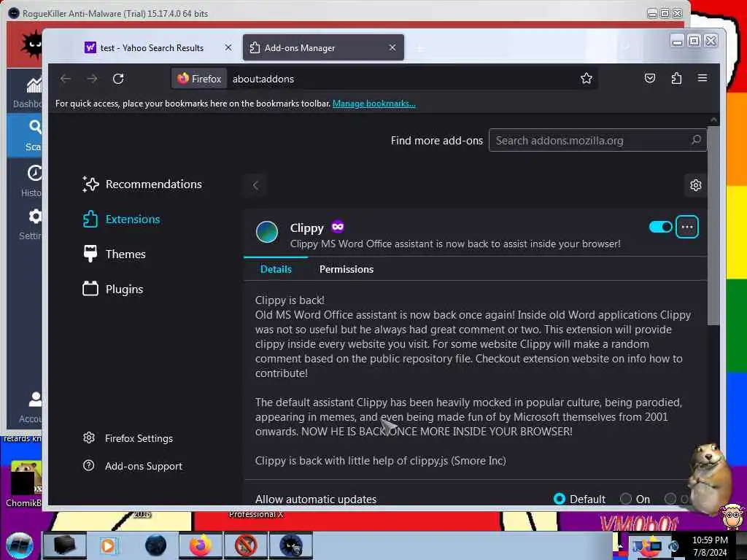Open ChomikBox desktop shortcut
This screenshot has height=560, width=747.
point(25,483)
